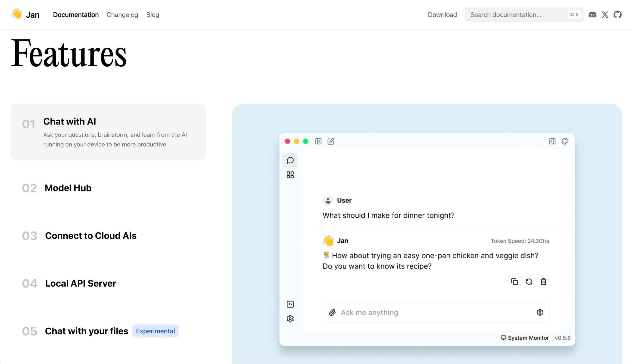Viewport: 632px width, 364px height.
Task: Delete message with the trash icon
Action: tap(543, 282)
